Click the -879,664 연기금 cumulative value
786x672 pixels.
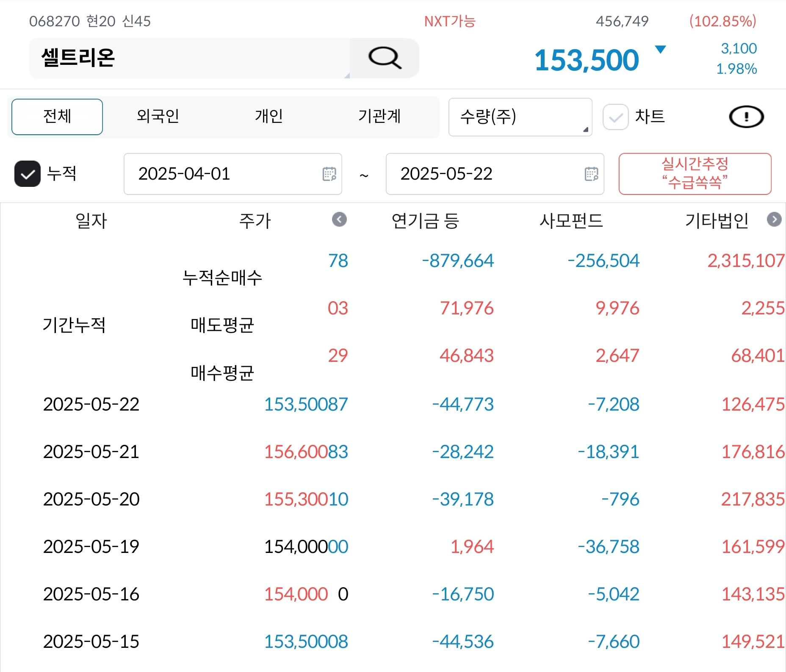click(x=458, y=261)
